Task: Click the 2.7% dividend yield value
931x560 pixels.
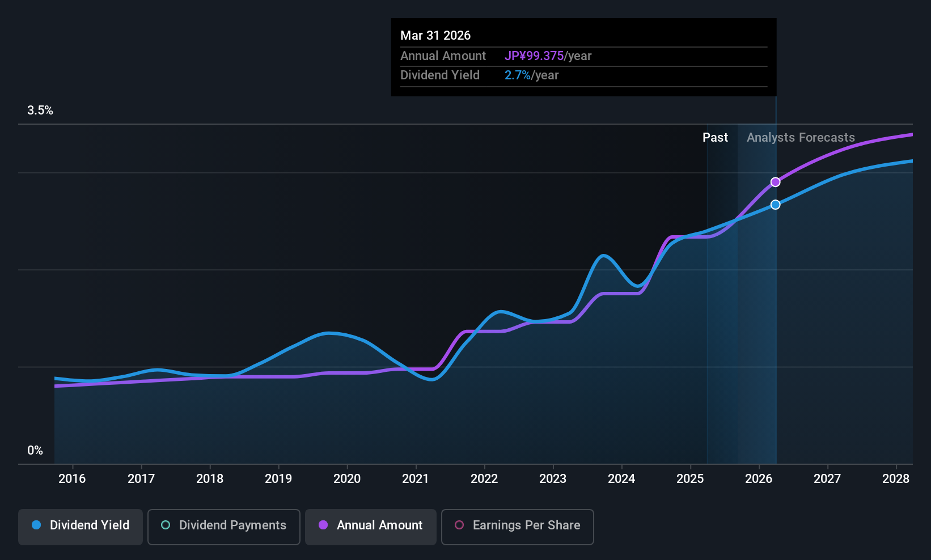Action: (517, 75)
